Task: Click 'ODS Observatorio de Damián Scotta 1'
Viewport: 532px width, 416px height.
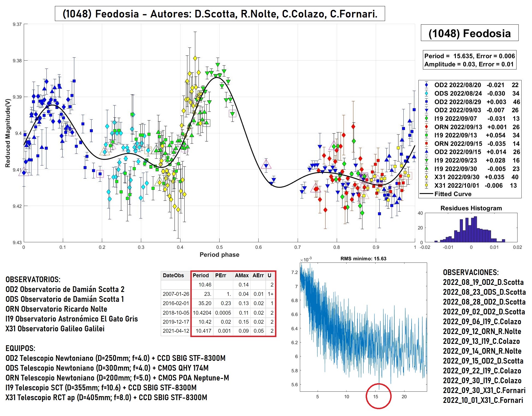Action: coord(65,299)
